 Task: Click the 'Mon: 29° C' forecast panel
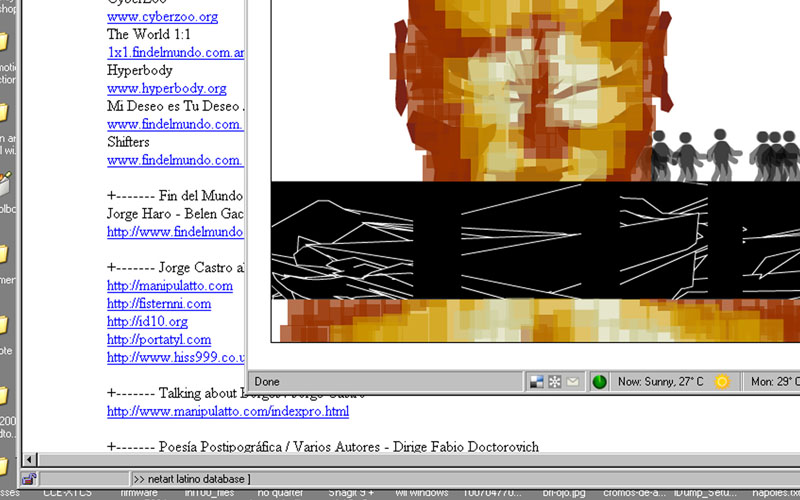tap(775, 382)
